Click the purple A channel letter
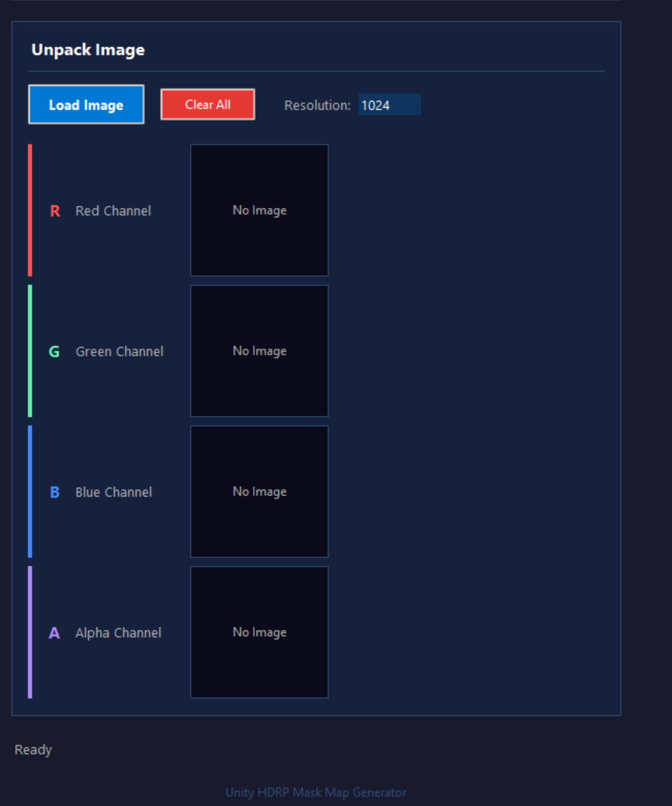672x806 pixels. (x=54, y=633)
